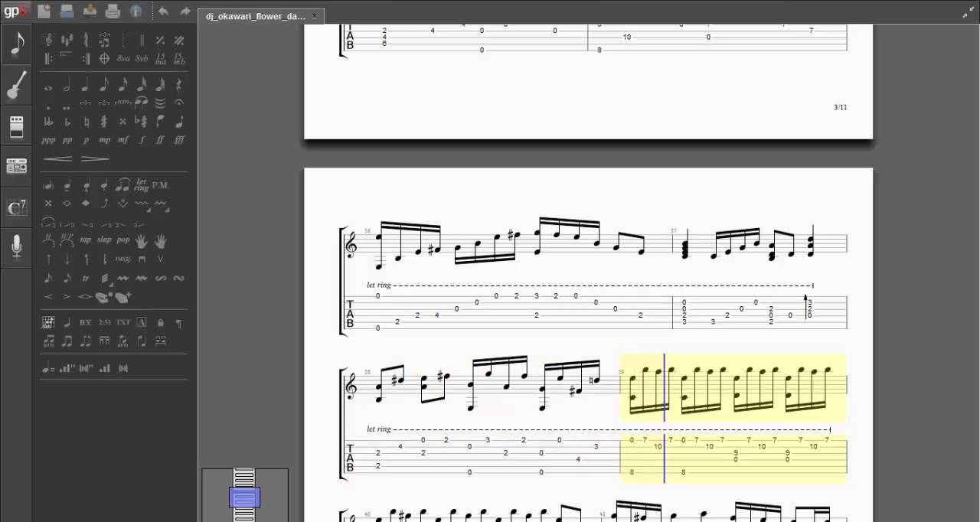
Task: Add a decrescendo hairpin
Action: [x=95, y=158]
